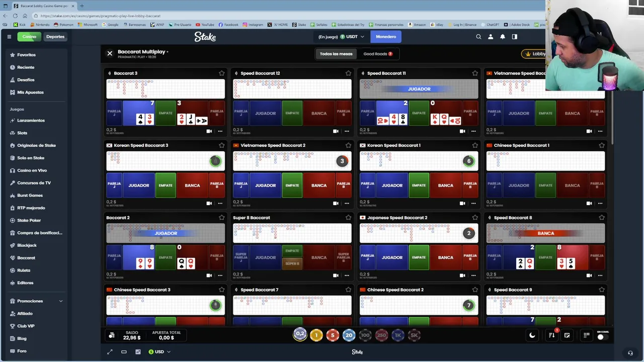Open Favoritos in the sidebar

click(26, 55)
